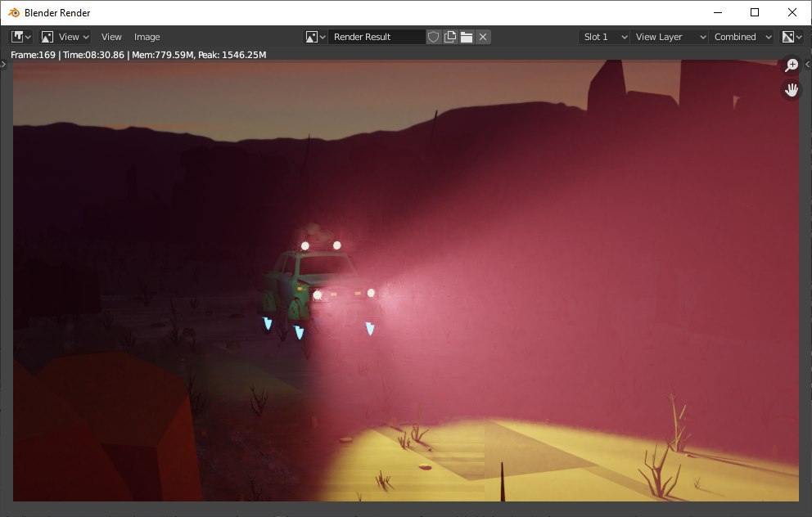Open the display channels dropdown
The height and width of the screenshot is (517, 812).
tap(792, 37)
